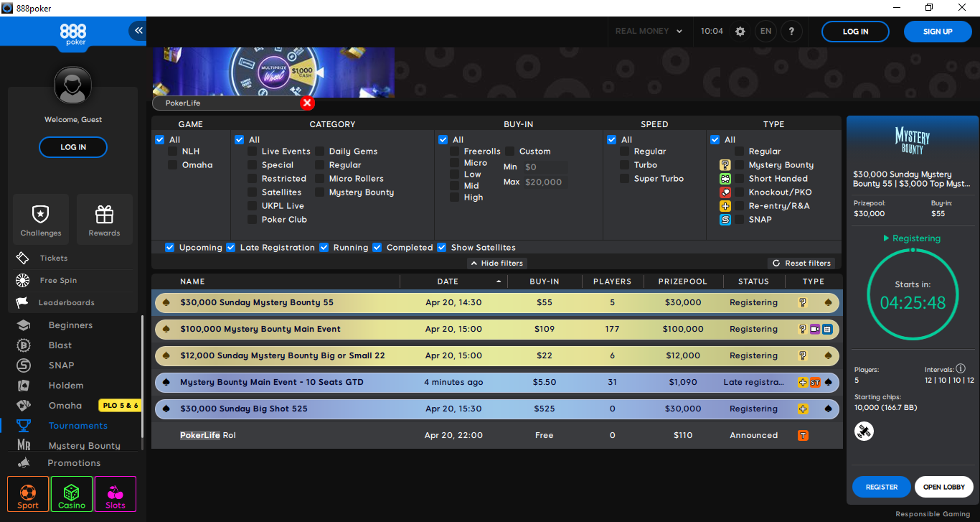This screenshot has height=522, width=980.
Task: Sort the table by the STATUS column
Action: tap(753, 281)
